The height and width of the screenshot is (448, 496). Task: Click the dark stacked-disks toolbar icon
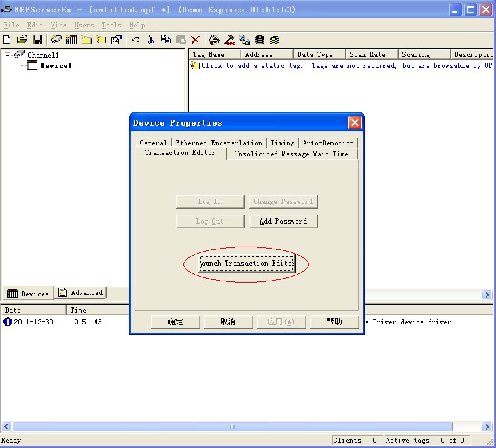260,40
